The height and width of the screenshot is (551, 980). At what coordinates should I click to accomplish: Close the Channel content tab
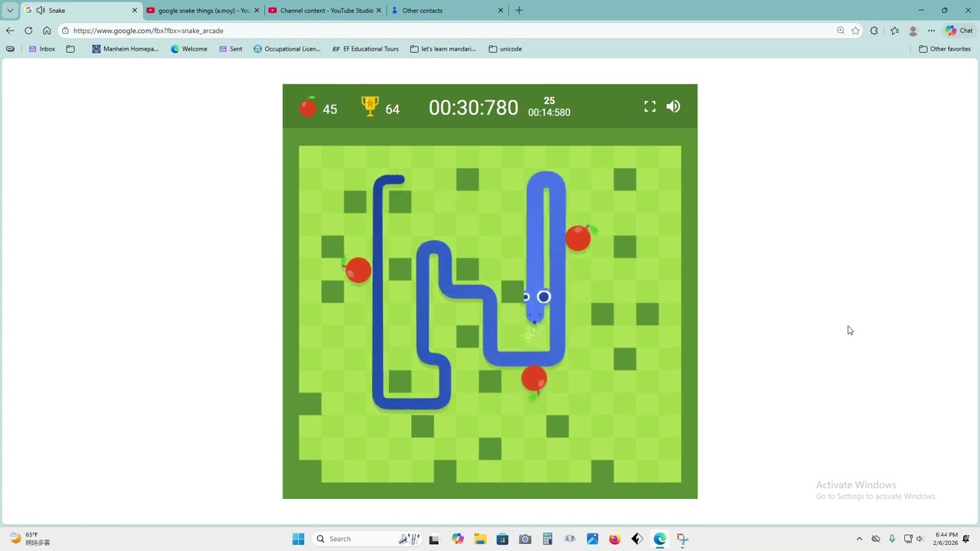(379, 11)
